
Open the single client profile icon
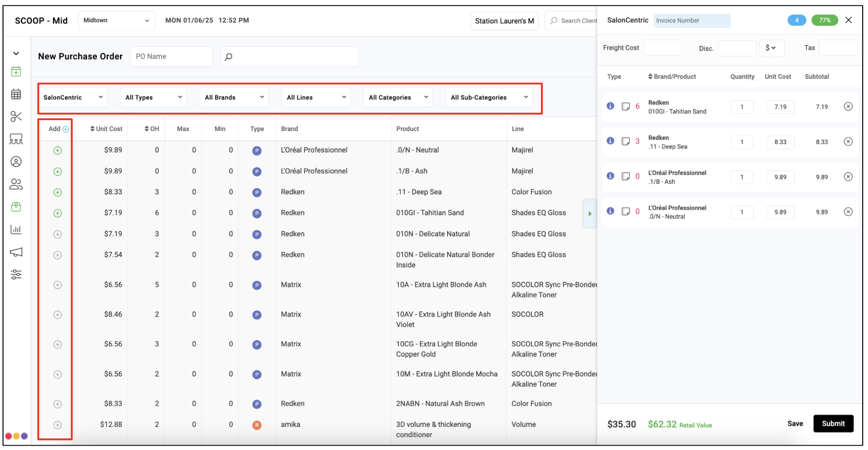tap(16, 162)
